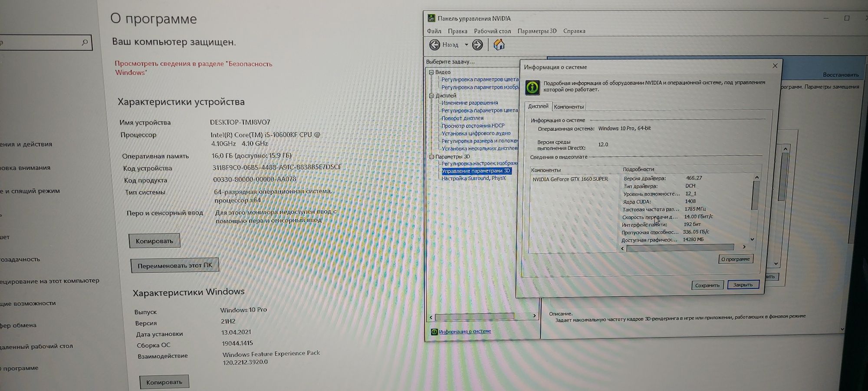Open О программе item in Settings sidebar

(20, 368)
